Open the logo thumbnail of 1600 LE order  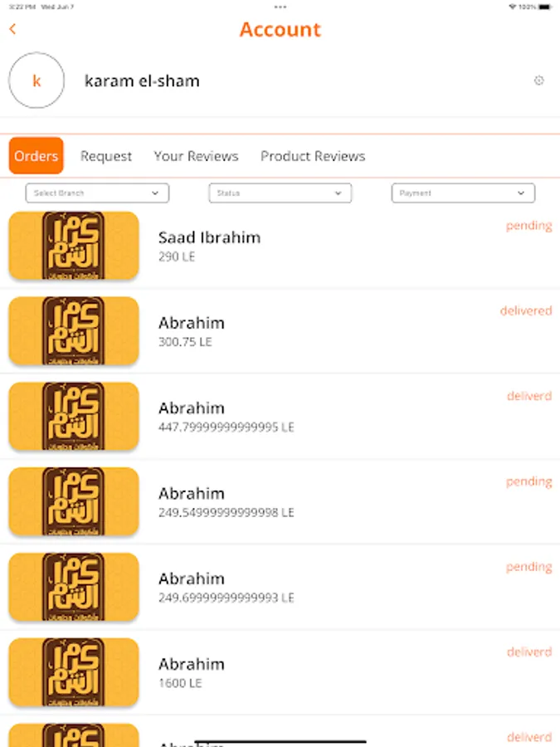click(74, 671)
